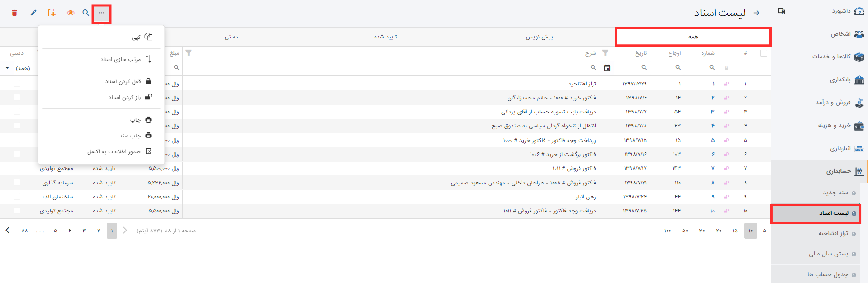Screen dimensions: 868x283
Task: Collapse the حسابداری sidebar section
Action: 819,171
